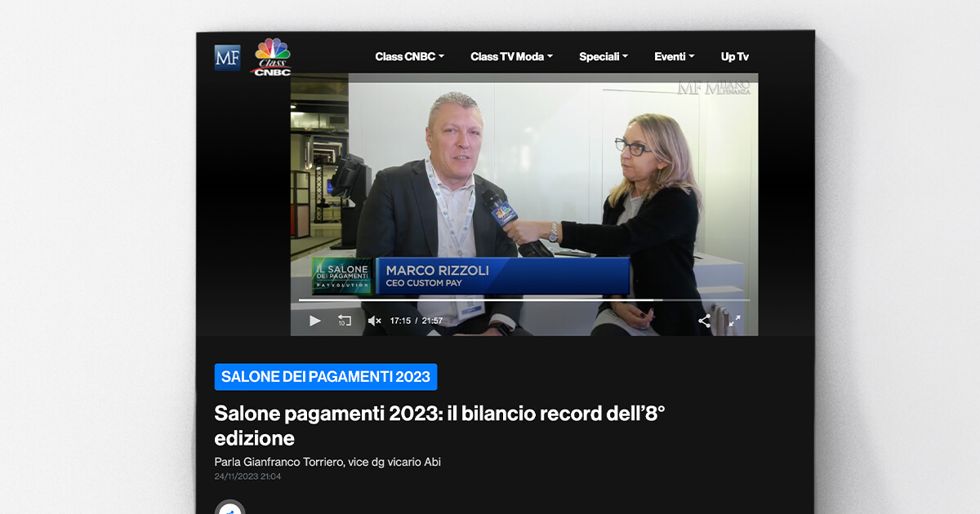This screenshot has width=980, height=514.
Task: Click the MF logo icon
Action: coord(227,57)
